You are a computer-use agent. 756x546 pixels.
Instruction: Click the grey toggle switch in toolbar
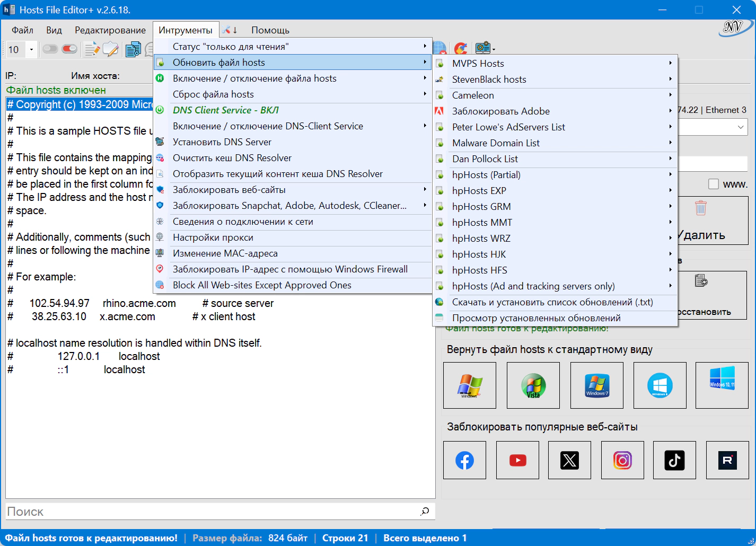[x=50, y=49]
